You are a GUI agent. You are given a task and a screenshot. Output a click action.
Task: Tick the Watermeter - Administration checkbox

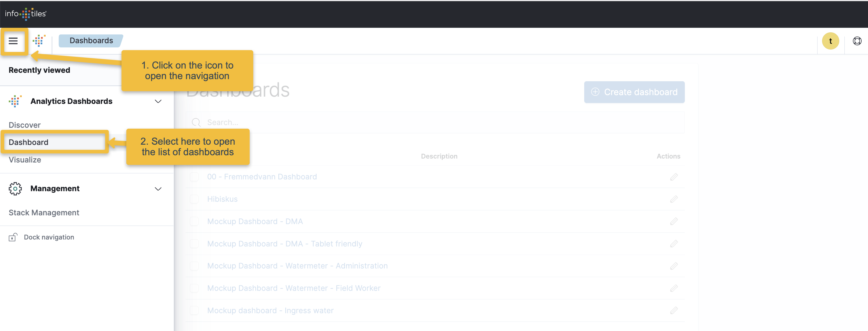click(x=194, y=266)
